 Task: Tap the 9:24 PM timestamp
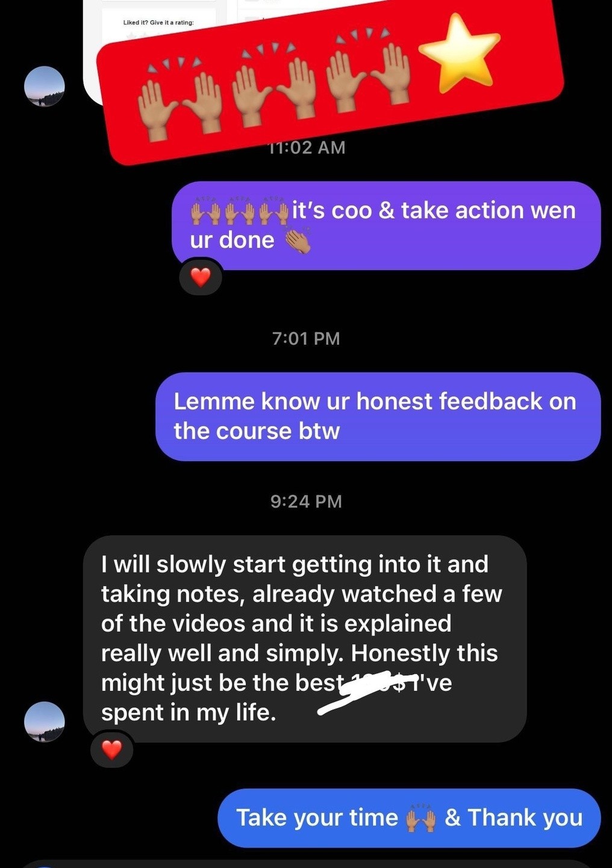point(306,501)
